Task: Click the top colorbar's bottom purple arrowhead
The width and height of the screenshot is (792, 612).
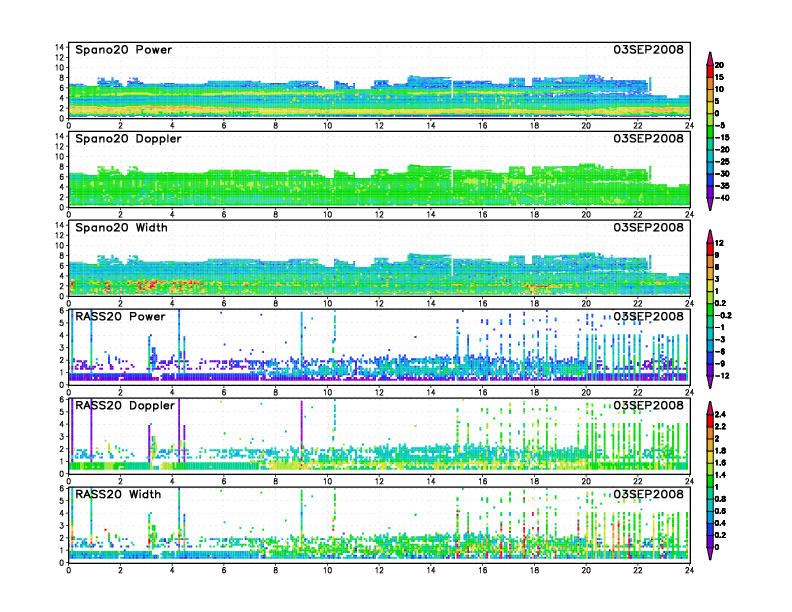Action: [710, 204]
